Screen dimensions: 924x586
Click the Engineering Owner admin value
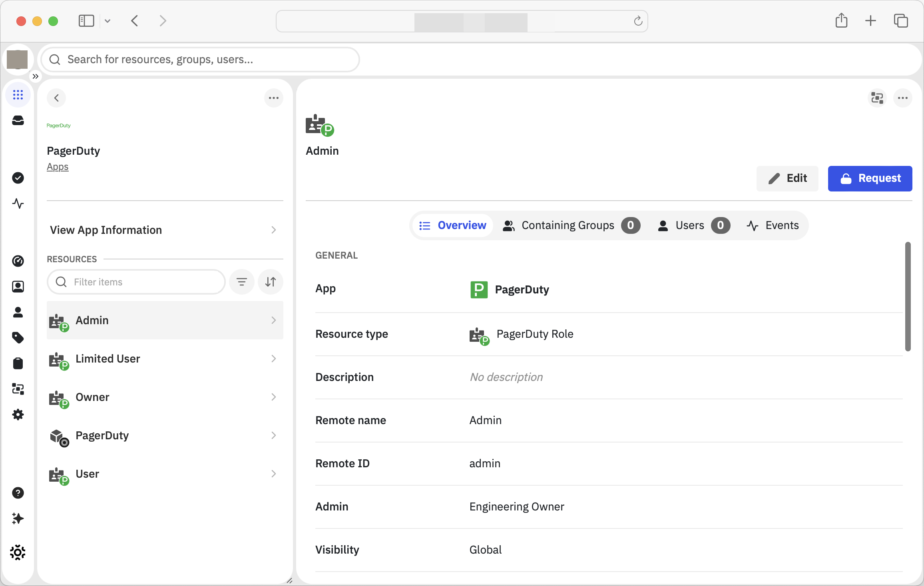(x=517, y=506)
